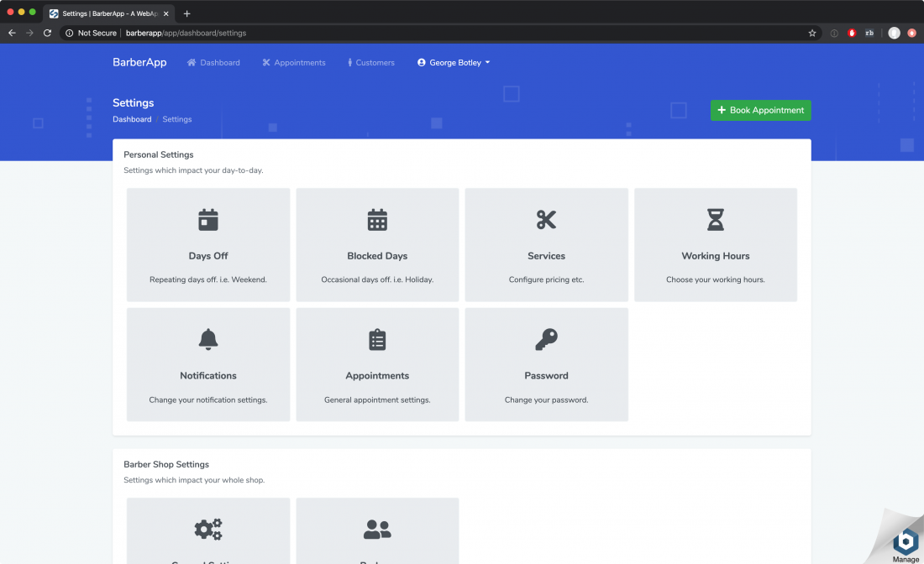Screen dimensions: 924x564
Task: Navigate to Dashboard via the breadcrumb
Action: pos(132,119)
